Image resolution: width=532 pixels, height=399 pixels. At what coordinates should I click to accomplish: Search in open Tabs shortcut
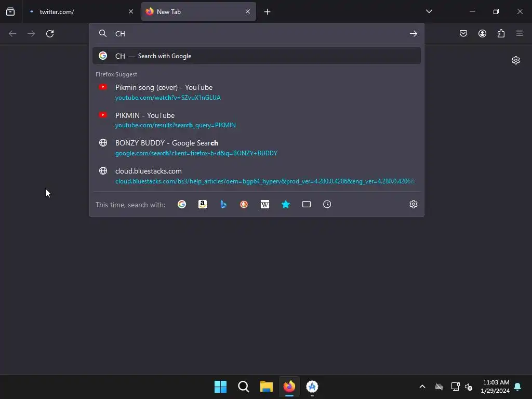click(x=307, y=204)
